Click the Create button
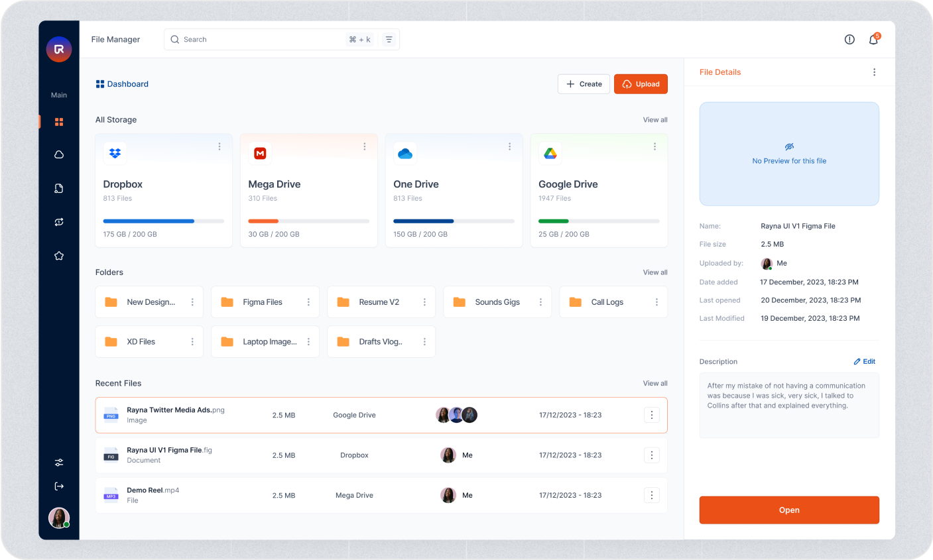The width and height of the screenshot is (933, 560). click(x=584, y=84)
